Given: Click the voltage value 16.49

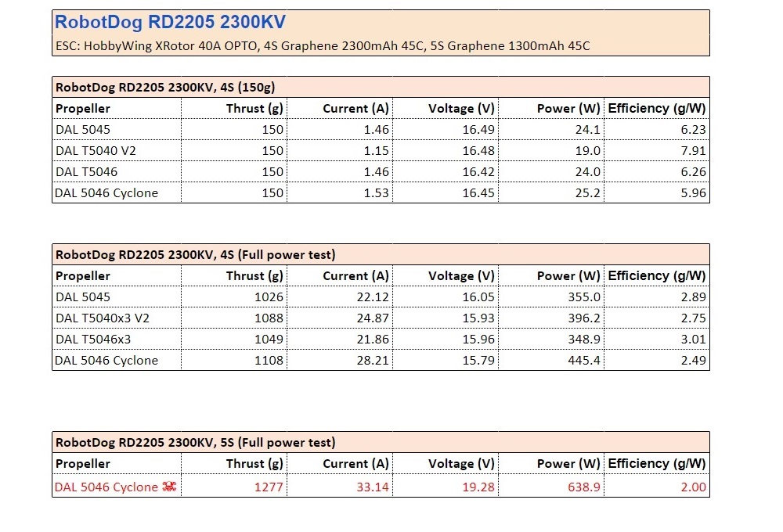Looking at the screenshot, I should (x=478, y=130).
